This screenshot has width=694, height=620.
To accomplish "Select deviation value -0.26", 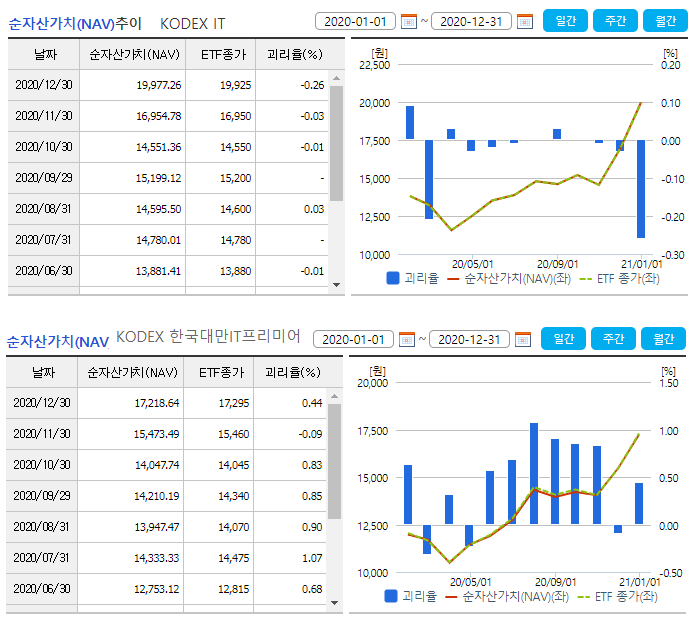I will point(312,85).
